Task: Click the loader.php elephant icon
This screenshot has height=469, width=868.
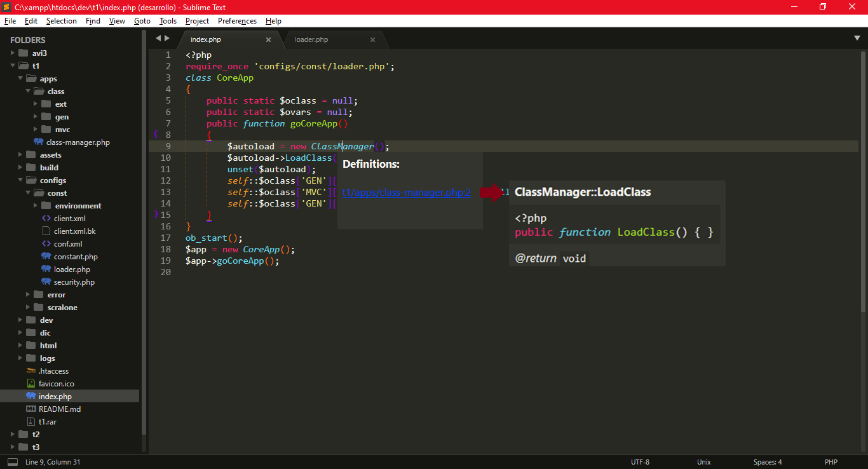Action: (x=46, y=269)
